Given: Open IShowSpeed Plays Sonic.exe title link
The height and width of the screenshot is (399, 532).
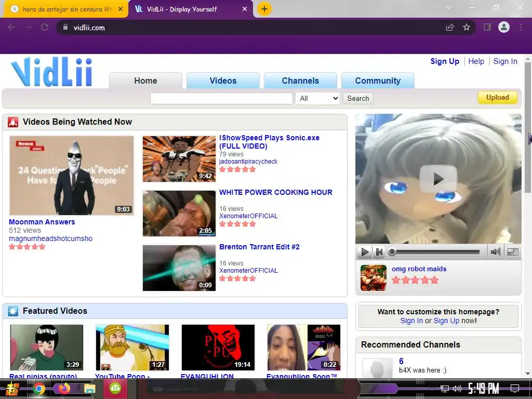Looking at the screenshot, I should (269, 142).
